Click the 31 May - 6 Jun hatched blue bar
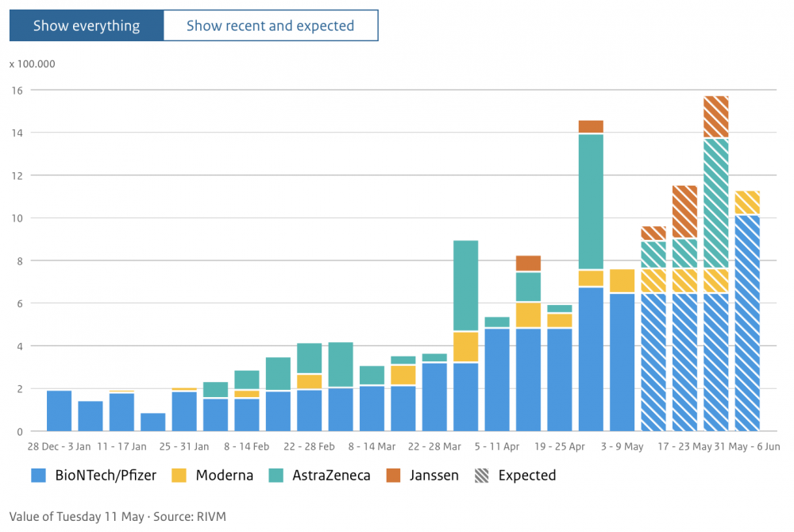Image resolution: width=794 pixels, height=532 pixels. (747, 323)
